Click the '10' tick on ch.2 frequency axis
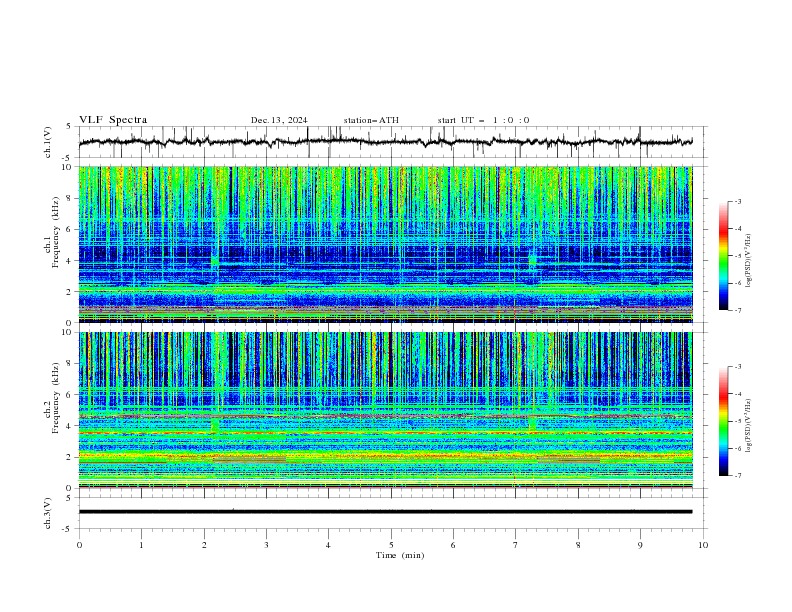 click(x=69, y=332)
